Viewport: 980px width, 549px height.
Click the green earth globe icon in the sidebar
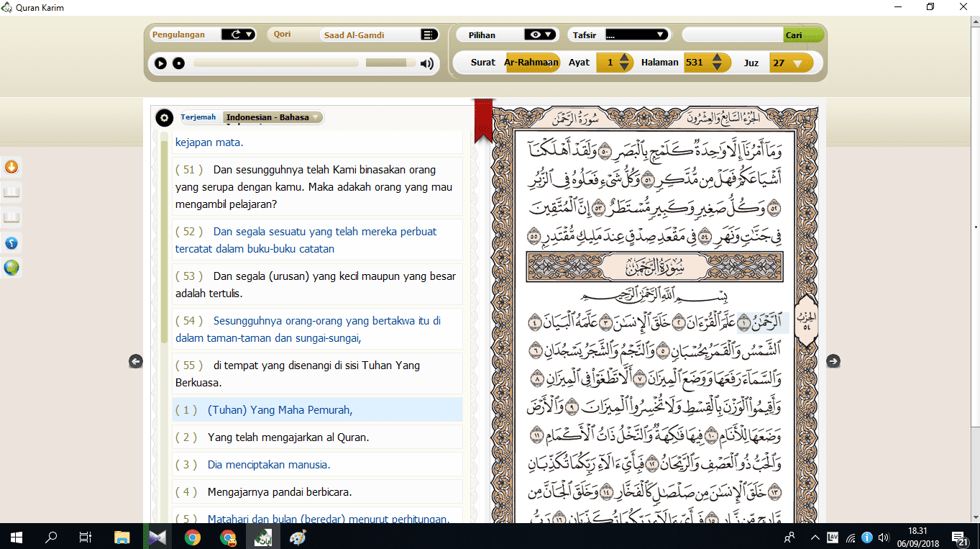(x=12, y=268)
